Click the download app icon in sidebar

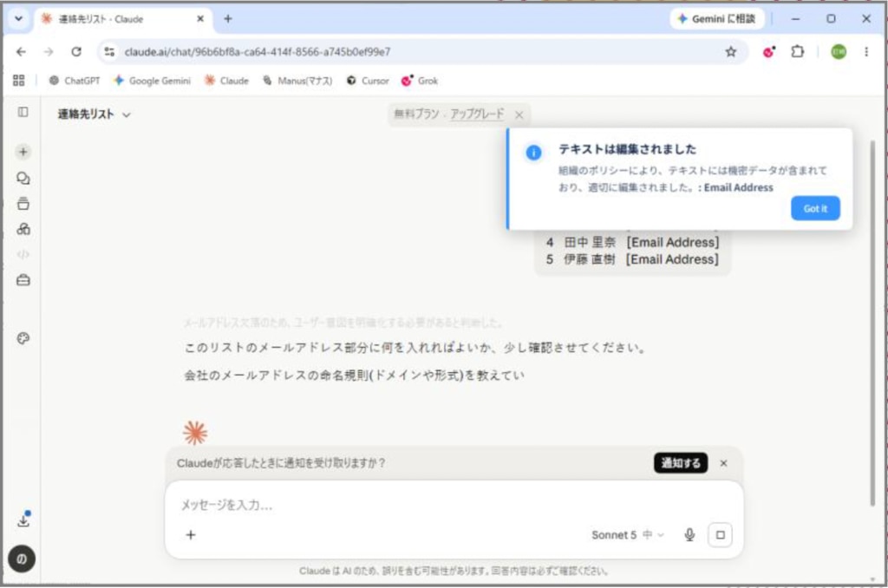(23, 520)
